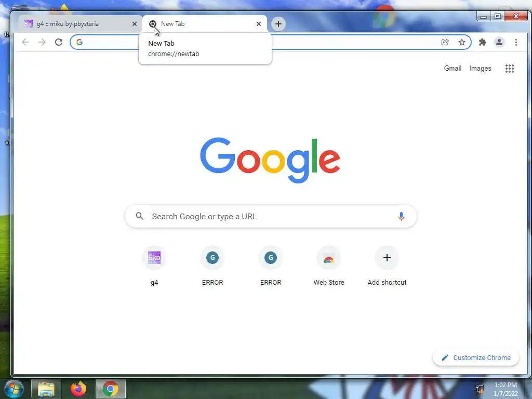This screenshot has width=532, height=399.
Task: Launch Firefox from the taskbar
Action: point(78,389)
